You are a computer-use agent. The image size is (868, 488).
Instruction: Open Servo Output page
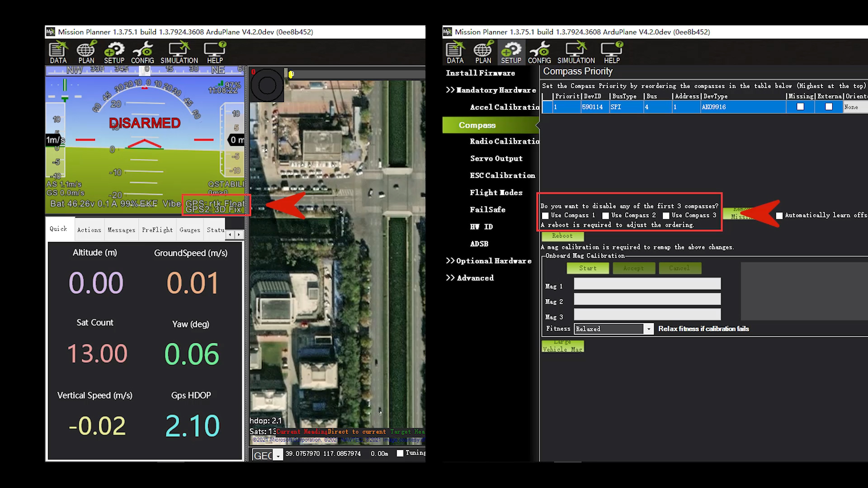point(496,159)
